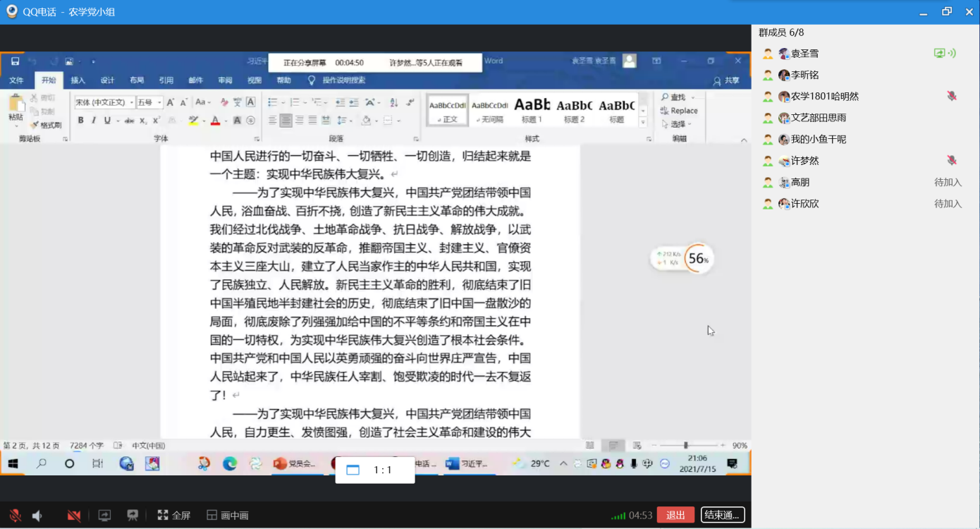This screenshot has height=529, width=980.
Task: Open the 文件 menu tab
Action: [16, 80]
